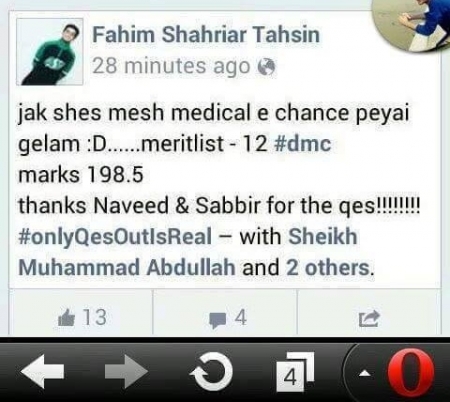View the 13 likes count
Image resolution: width=450 pixels, height=402 pixels.
[95, 317]
